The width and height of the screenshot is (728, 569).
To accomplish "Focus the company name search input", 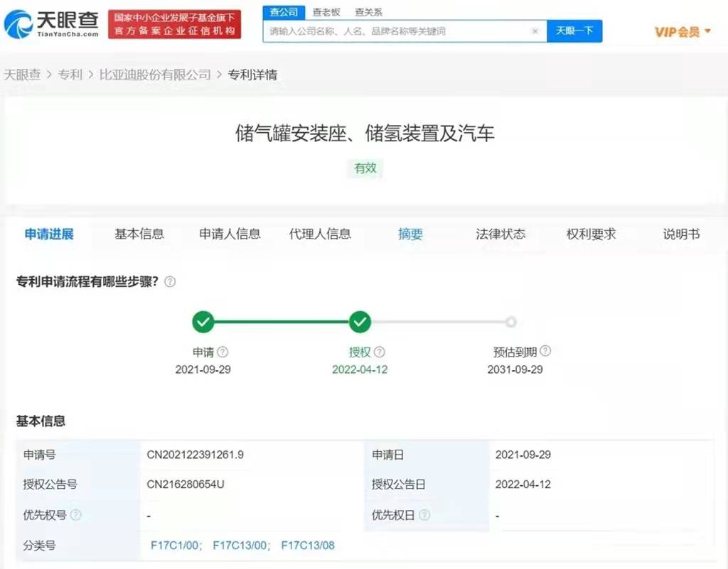I will [398, 31].
